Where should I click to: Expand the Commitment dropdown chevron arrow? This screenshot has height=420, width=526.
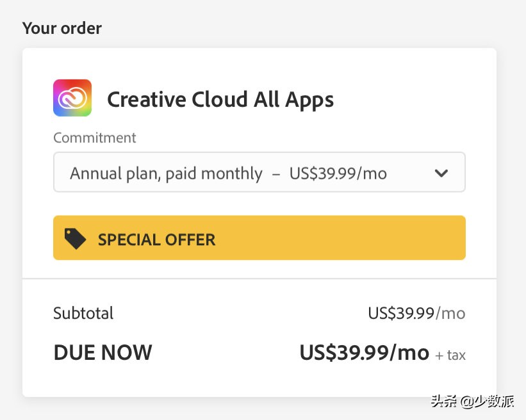441,173
